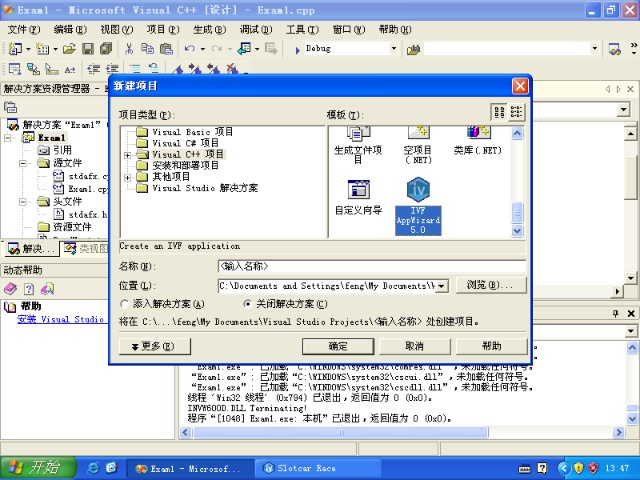This screenshot has width=640, height=480.
Task: Click the 浏览 browse button
Action: pos(491,285)
